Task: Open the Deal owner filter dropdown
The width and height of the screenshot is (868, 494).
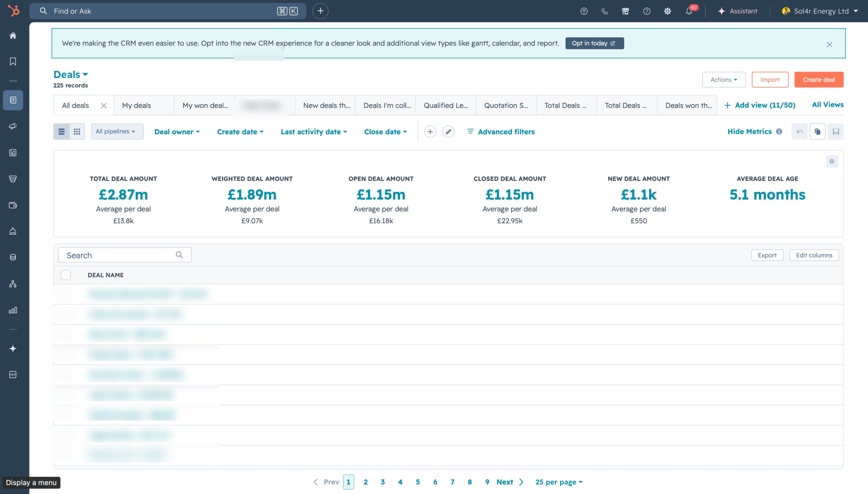Action: pos(177,132)
